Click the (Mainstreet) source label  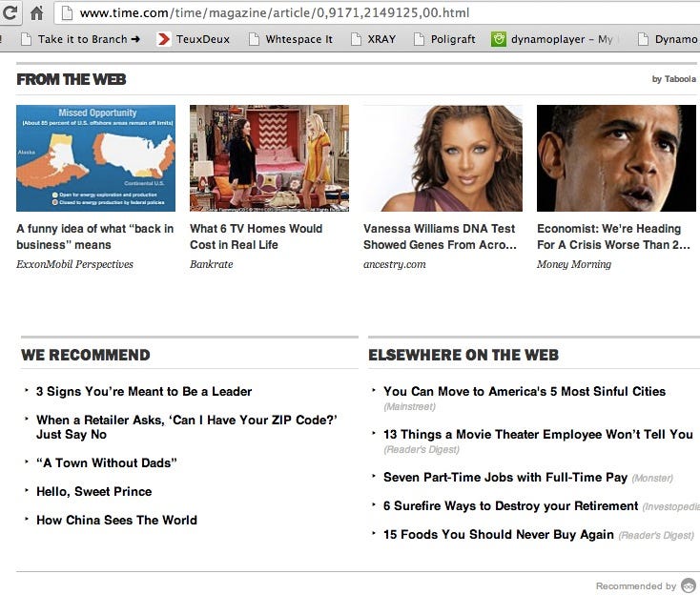pos(409,406)
